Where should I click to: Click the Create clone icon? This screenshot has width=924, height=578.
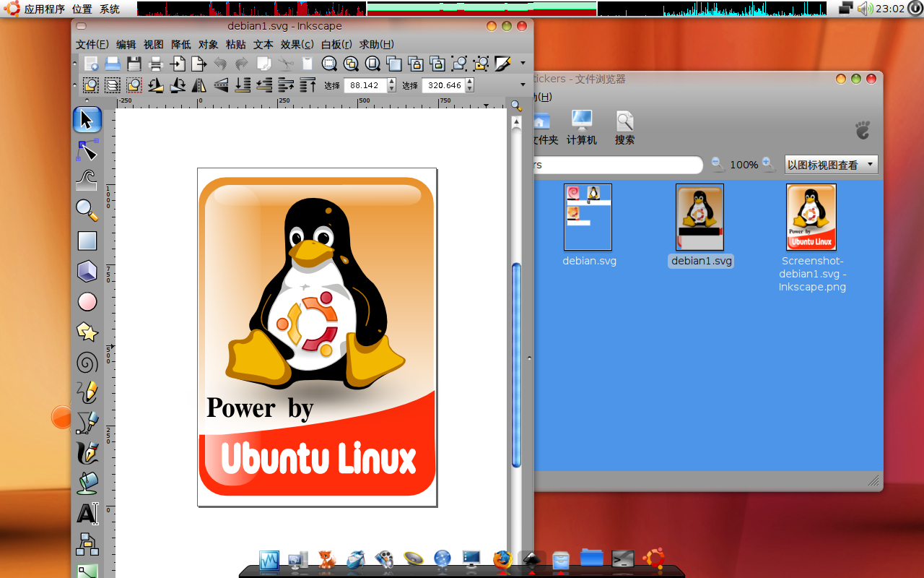click(x=416, y=64)
